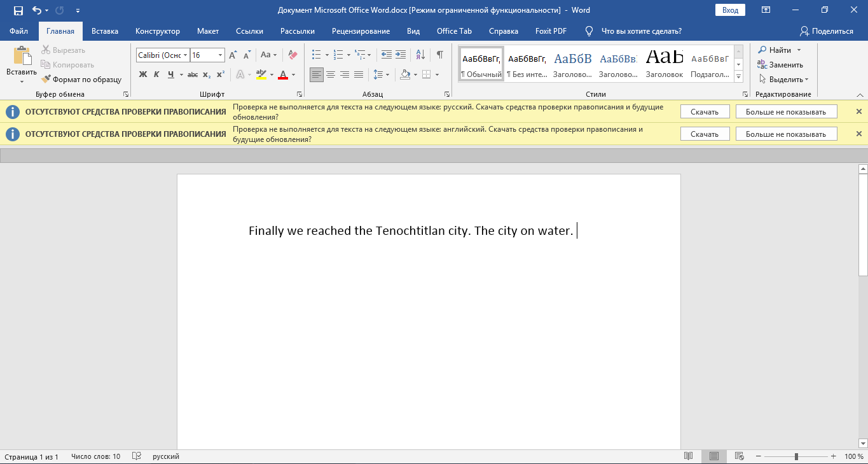Toggle paragraph marks (¶) visibility
This screenshot has width=868, height=464.
coord(439,55)
